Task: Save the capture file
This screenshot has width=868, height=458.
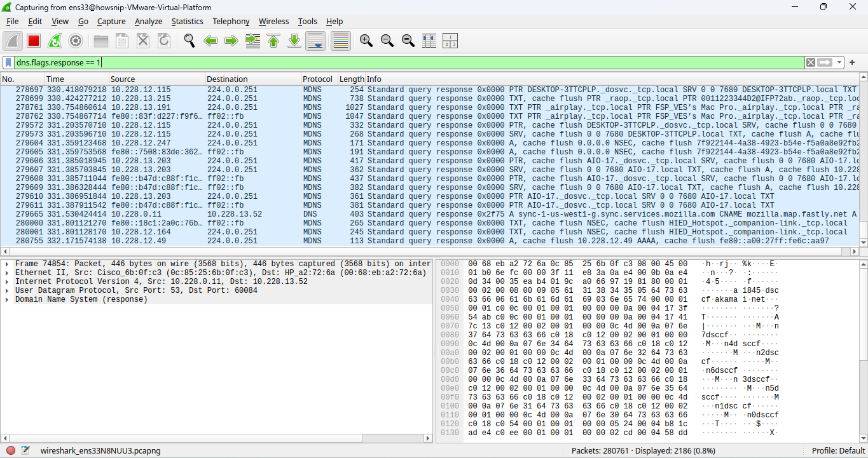Action: 122,41
